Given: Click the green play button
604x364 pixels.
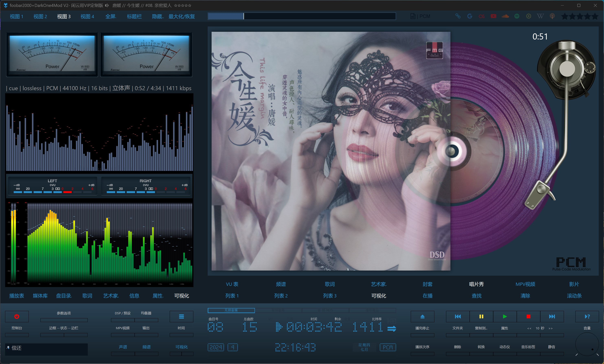Looking at the screenshot, I should click(505, 316).
